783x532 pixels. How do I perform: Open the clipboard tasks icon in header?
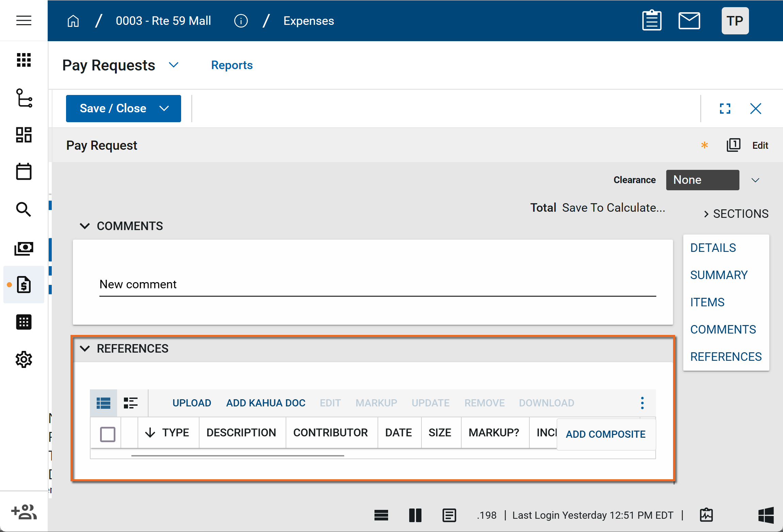click(x=652, y=21)
